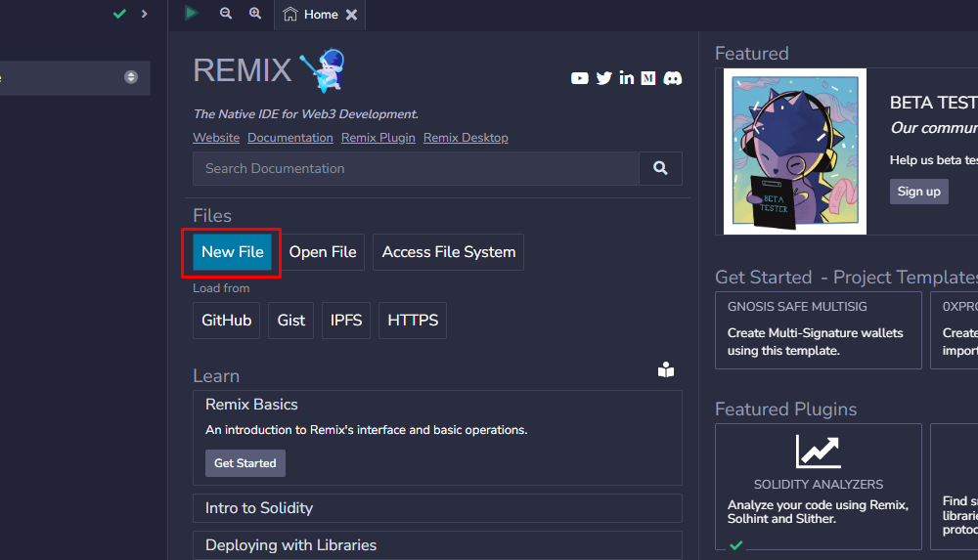Viewport: 978px width, 560px height.
Task: Click the Beta Tester featured image
Action: pyautogui.click(x=794, y=151)
